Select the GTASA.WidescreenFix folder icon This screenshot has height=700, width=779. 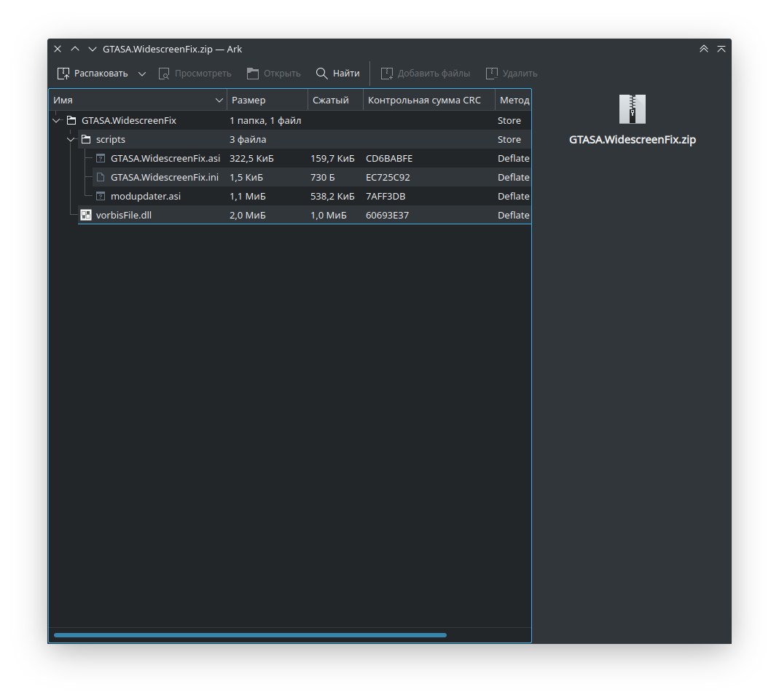[x=71, y=121]
